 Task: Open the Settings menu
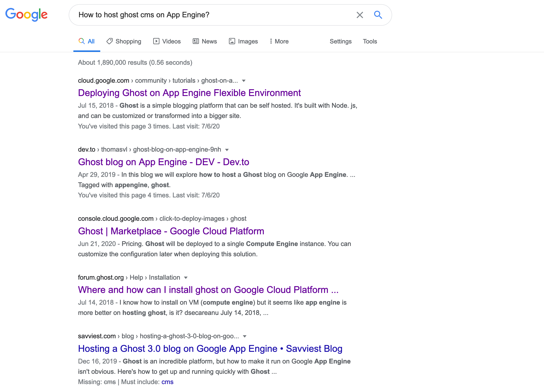(x=340, y=41)
